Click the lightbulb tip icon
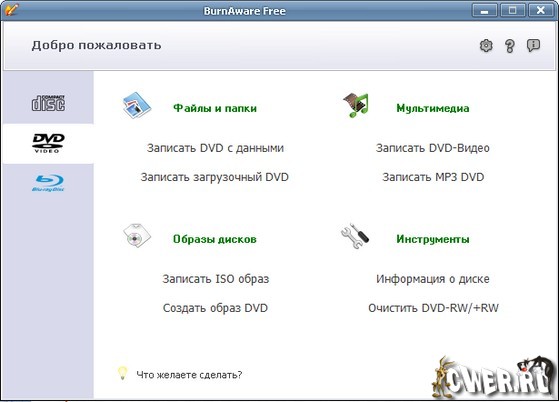This screenshot has width=559, height=402. (122, 373)
